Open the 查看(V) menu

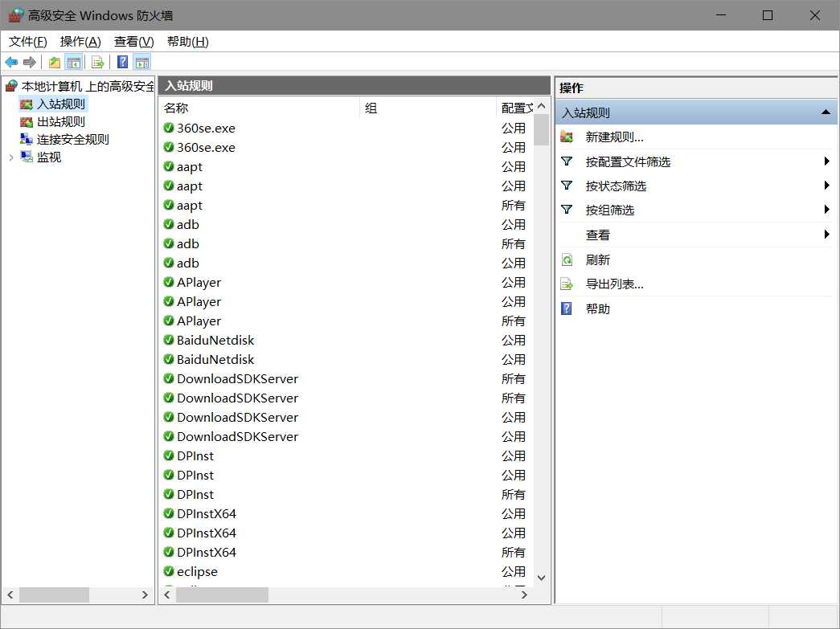coord(134,41)
